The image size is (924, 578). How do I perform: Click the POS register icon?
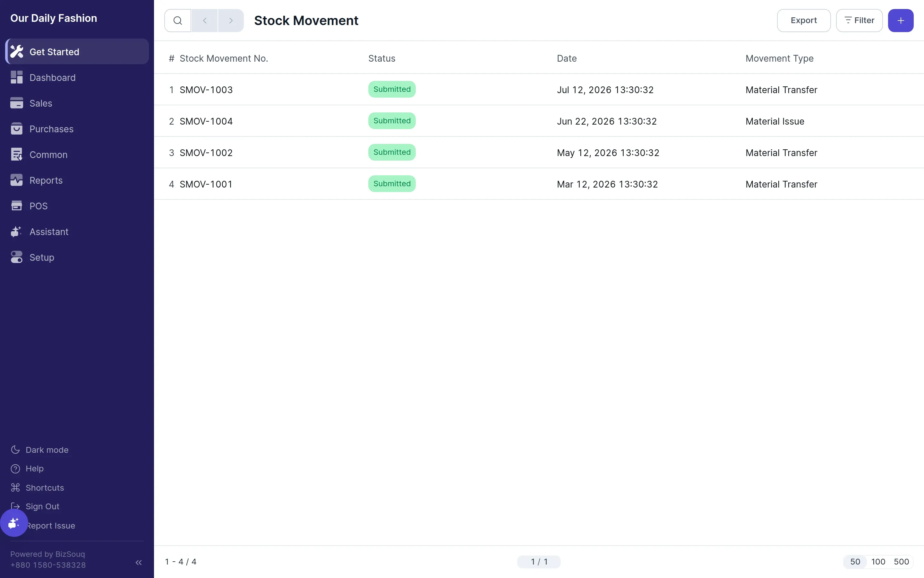pyautogui.click(x=17, y=206)
